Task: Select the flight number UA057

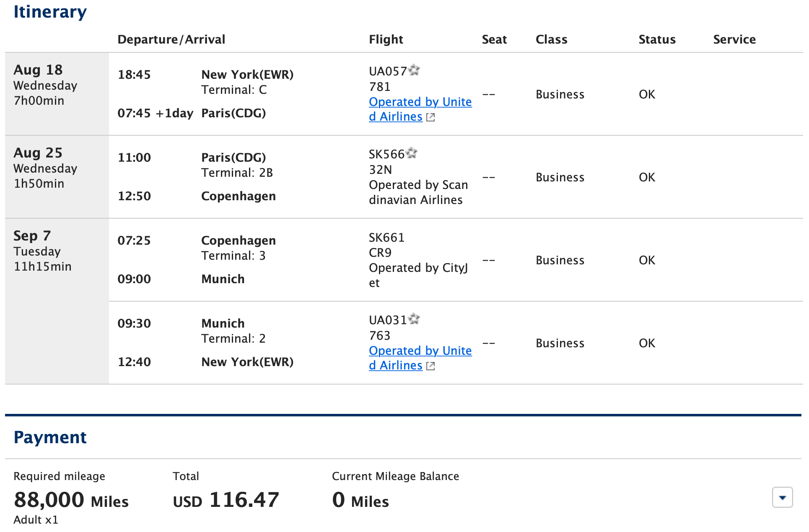Action: (388, 71)
